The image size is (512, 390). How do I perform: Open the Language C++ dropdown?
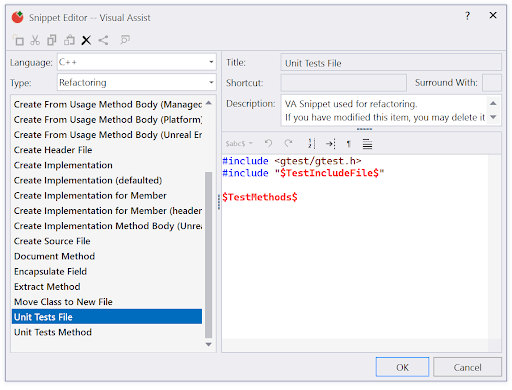tap(137, 62)
